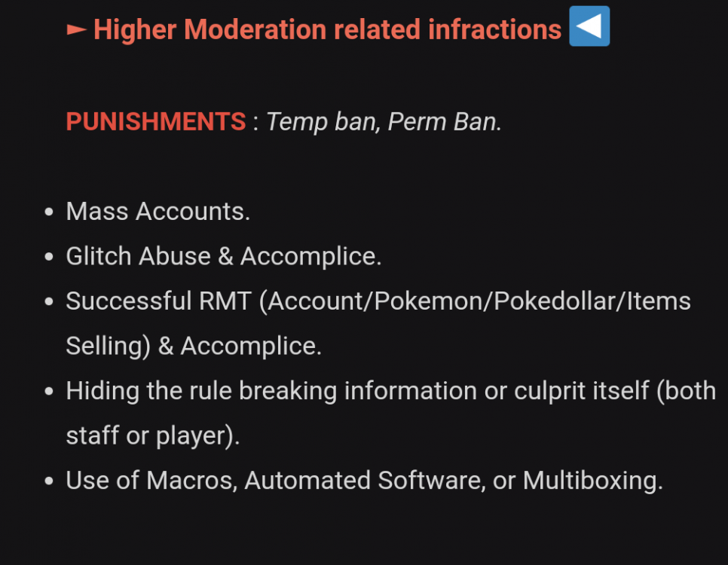This screenshot has width=728, height=565.
Task: Click the bullet beside "Use of Macros"
Action: (x=49, y=481)
